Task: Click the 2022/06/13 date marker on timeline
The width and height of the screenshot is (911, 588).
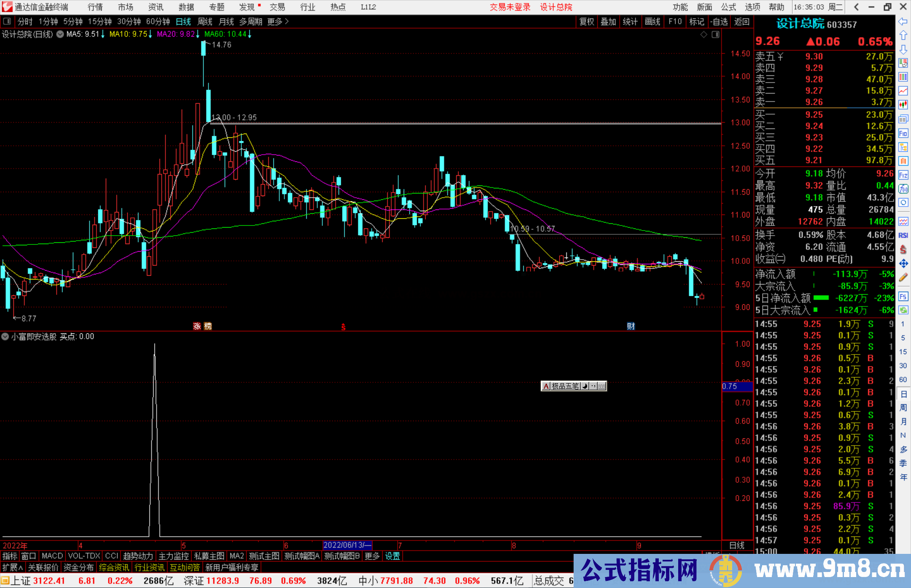Action: 347,545
